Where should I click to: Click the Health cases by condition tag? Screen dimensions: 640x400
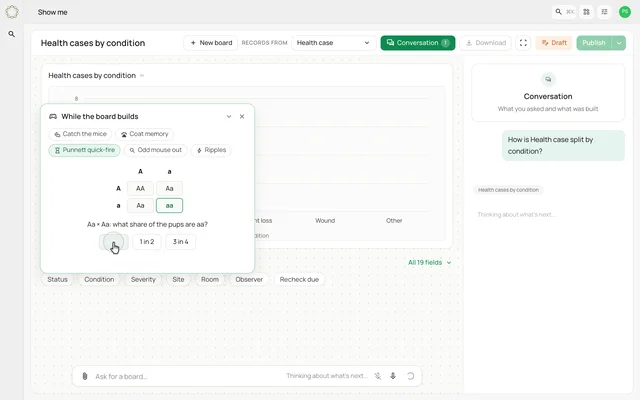click(508, 190)
